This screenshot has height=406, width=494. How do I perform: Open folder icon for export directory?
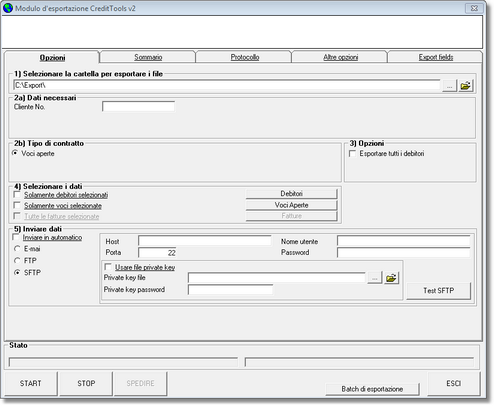coord(465,86)
